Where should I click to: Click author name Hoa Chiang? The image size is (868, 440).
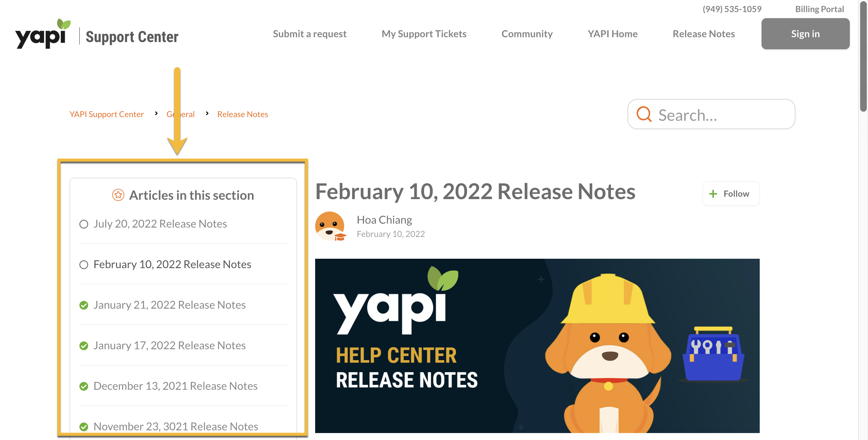[x=384, y=220]
